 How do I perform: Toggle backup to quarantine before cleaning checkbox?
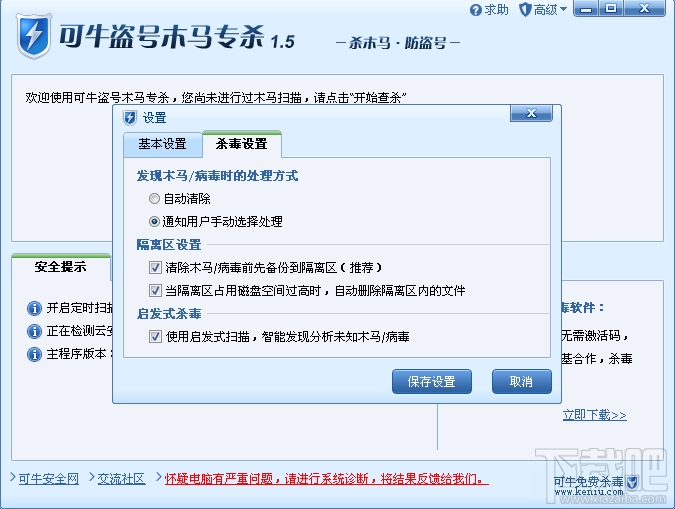(x=155, y=267)
